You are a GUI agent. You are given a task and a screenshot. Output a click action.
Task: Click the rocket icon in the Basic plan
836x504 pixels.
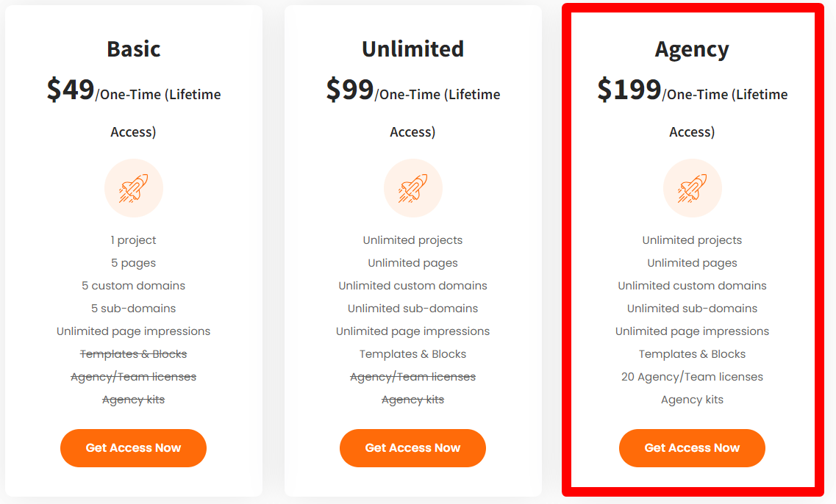click(133, 188)
